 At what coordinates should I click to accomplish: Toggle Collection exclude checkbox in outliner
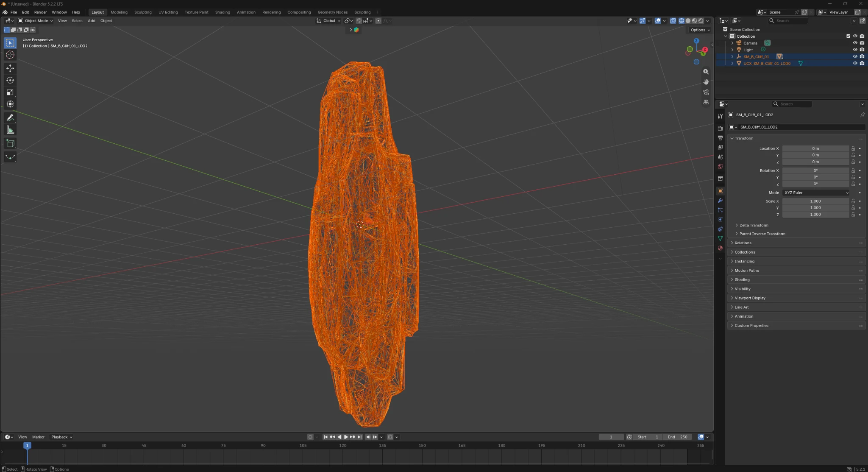[848, 36]
